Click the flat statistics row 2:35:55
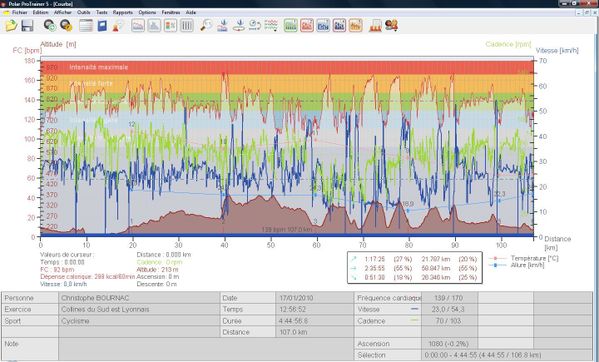 click(414, 268)
